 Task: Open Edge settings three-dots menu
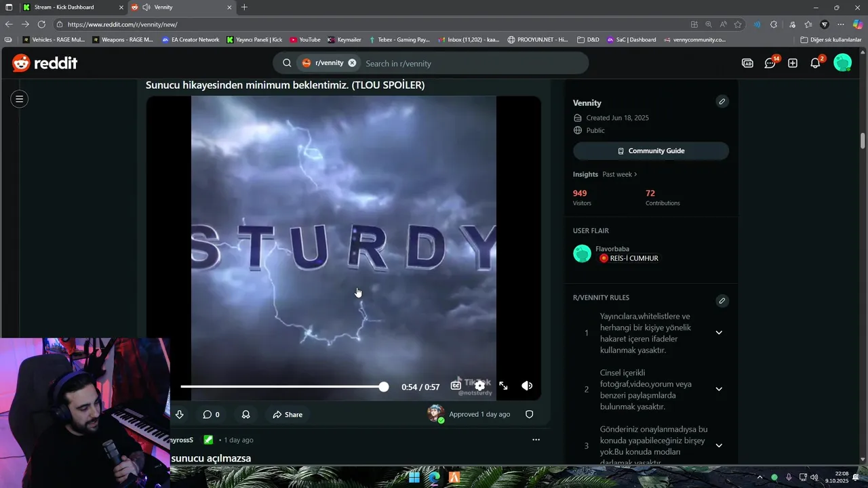point(841,24)
